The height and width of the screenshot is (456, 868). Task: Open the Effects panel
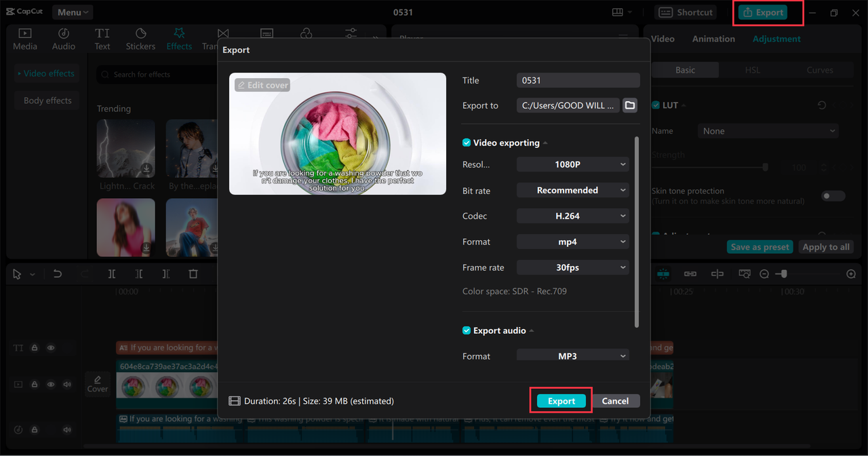[179, 39]
